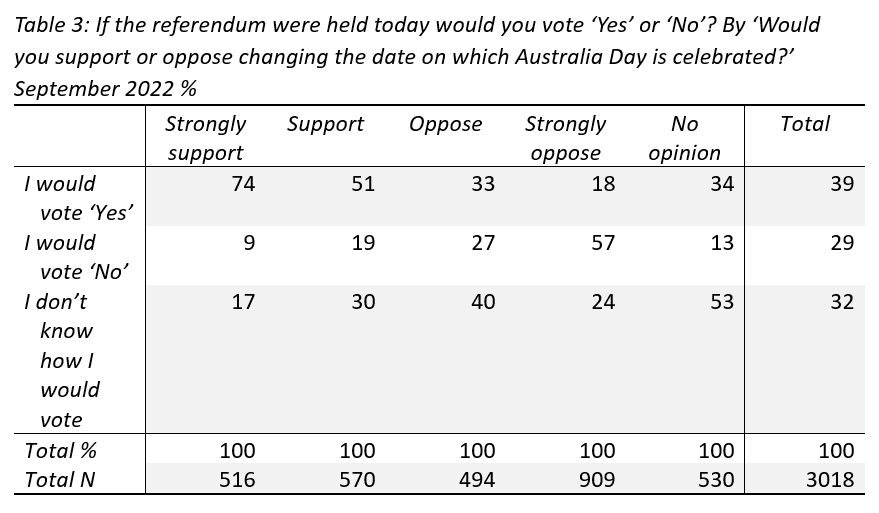Select the 'Support' column header
The width and height of the screenshot is (879, 513).
coord(325,124)
